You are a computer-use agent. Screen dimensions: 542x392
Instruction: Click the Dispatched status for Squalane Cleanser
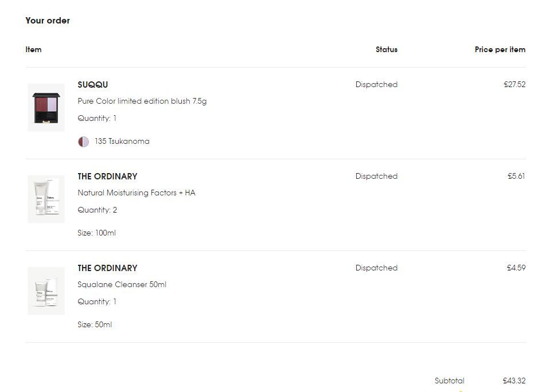[x=376, y=268]
